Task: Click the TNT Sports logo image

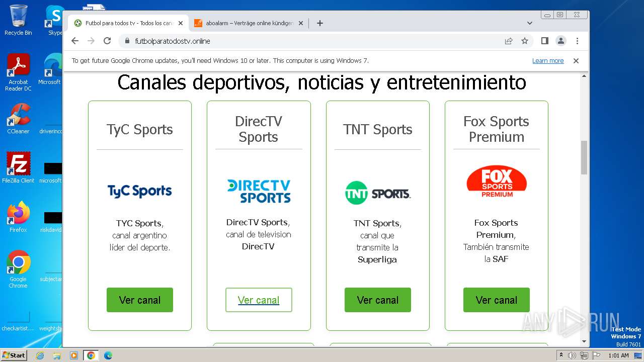Action: 378,193
